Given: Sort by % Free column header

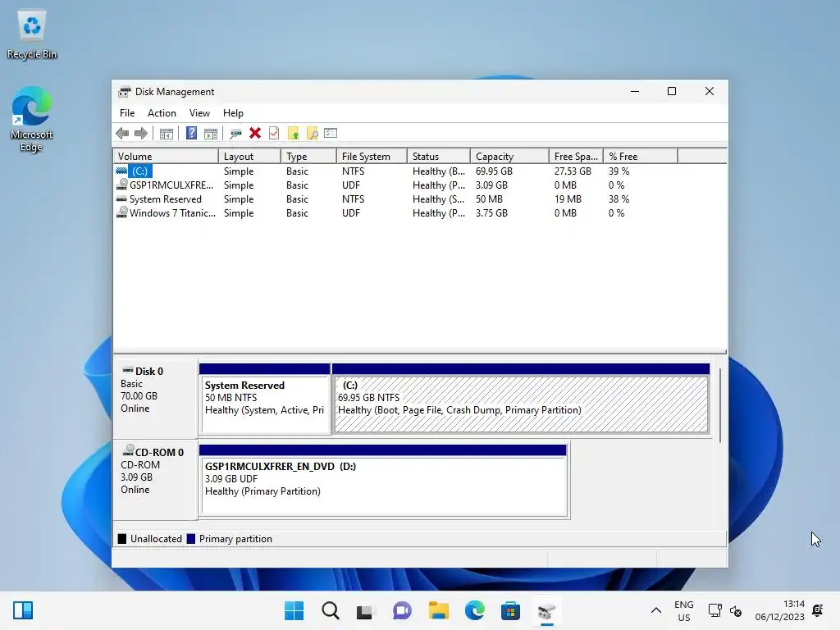Looking at the screenshot, I should pyautogui.click(x=640, y=157).
